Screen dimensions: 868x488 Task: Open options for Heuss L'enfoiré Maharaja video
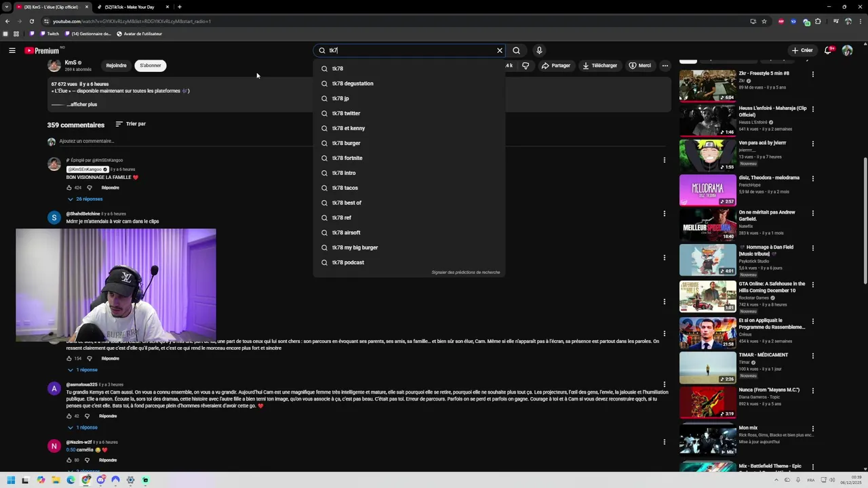pyautogui.click(x=812, y=108)
